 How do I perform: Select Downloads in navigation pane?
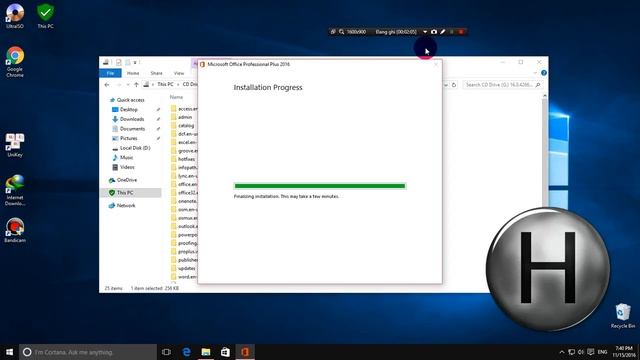click(x=128, y=119)
